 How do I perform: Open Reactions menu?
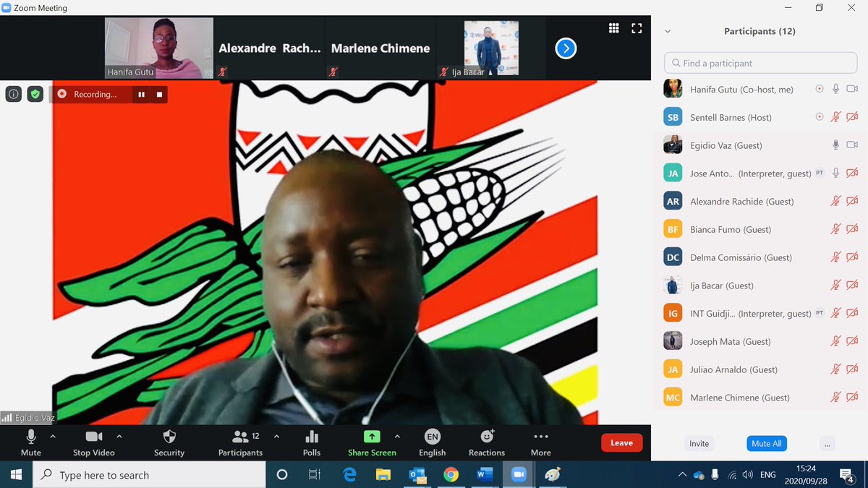487,442
